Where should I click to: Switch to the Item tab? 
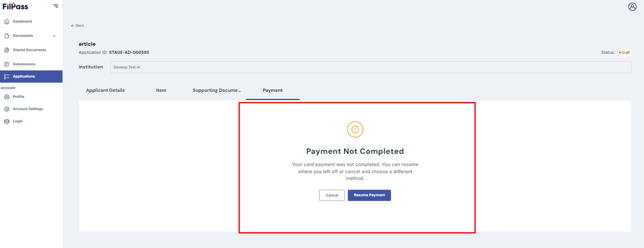pyautogui.click(x=161, y=91)
